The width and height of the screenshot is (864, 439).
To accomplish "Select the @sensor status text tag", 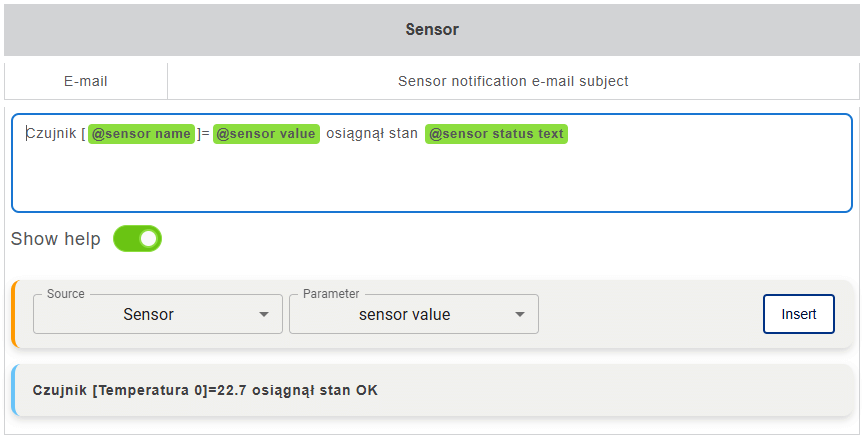I will click(496, 134).
